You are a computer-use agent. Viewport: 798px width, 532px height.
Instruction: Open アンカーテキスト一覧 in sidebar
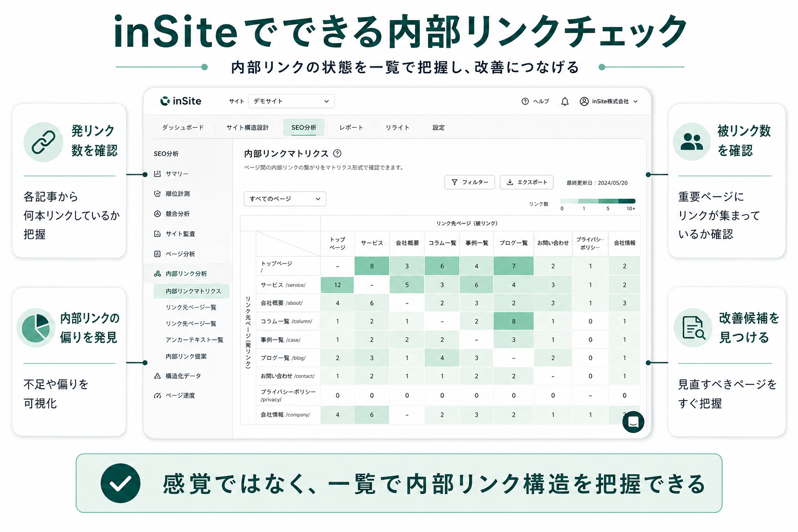[x=194, y=340]
